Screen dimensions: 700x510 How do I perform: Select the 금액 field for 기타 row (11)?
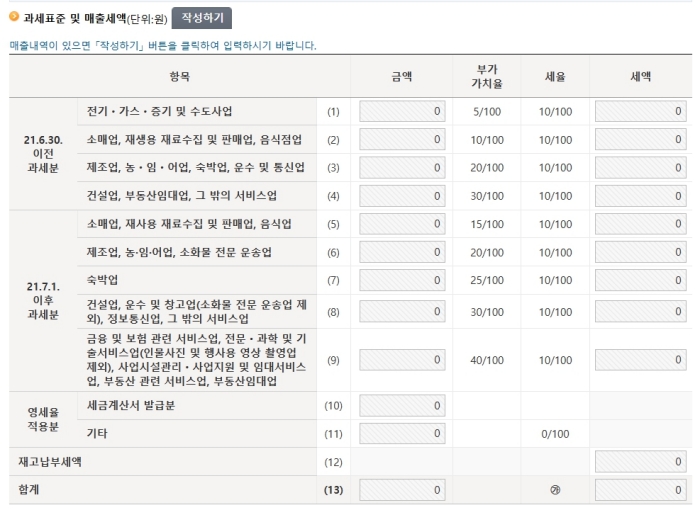[x=402, y=434]
